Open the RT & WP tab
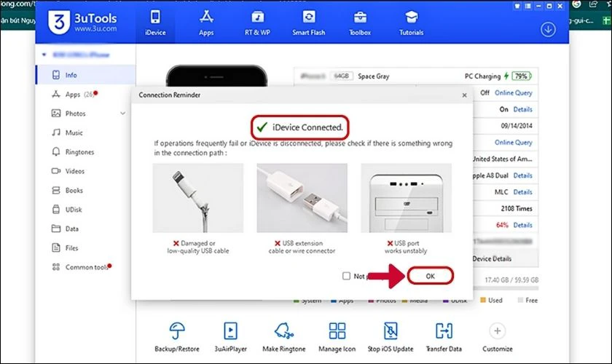Viewport: 612px width, 364px height. [x=257, y=23]
